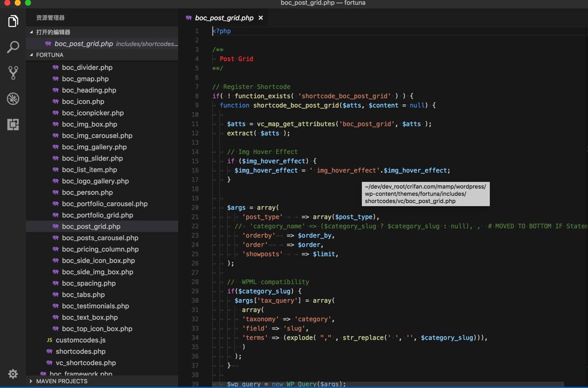Viewport: 588px width, 388px height.
Task: Click the customcodes.js JS file icon
Action: click(x=49, y=340)
